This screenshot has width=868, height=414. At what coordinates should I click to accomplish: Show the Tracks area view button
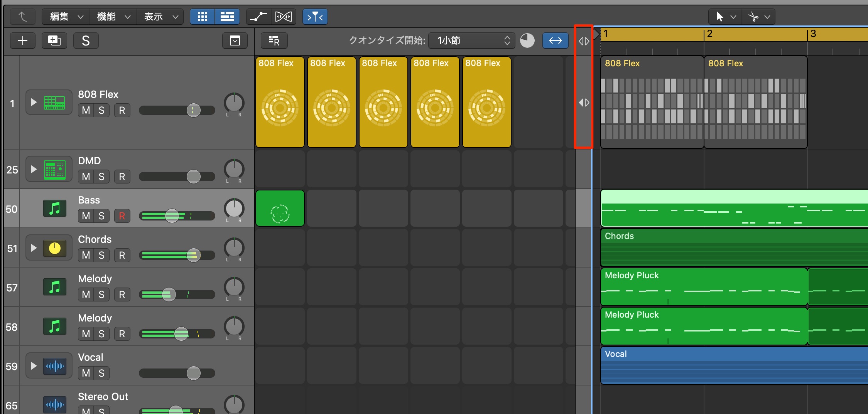coord(227,17)
